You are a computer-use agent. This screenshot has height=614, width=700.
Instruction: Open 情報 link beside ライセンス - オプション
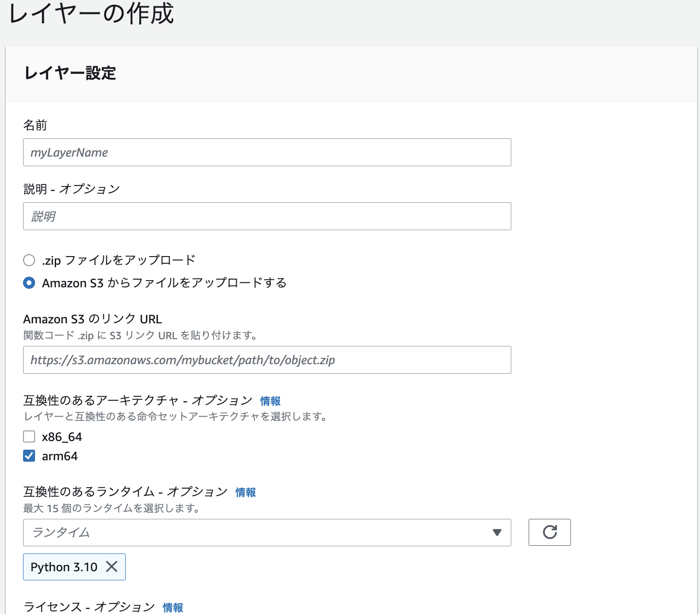pos(172,607)
